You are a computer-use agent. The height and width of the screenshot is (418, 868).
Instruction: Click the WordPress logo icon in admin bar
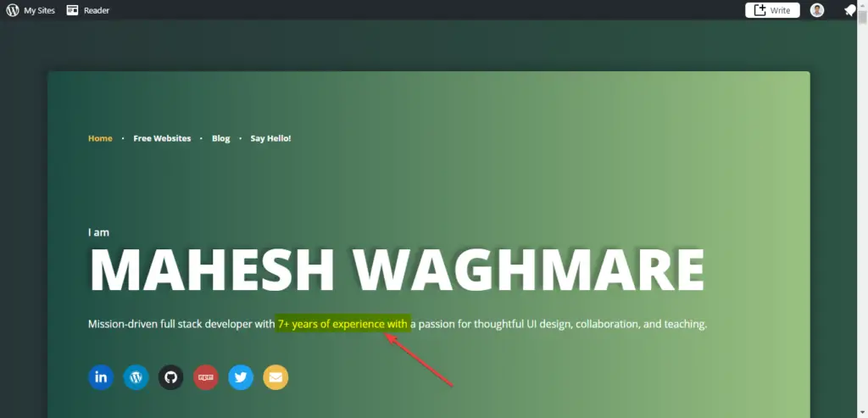pos(13,10)
